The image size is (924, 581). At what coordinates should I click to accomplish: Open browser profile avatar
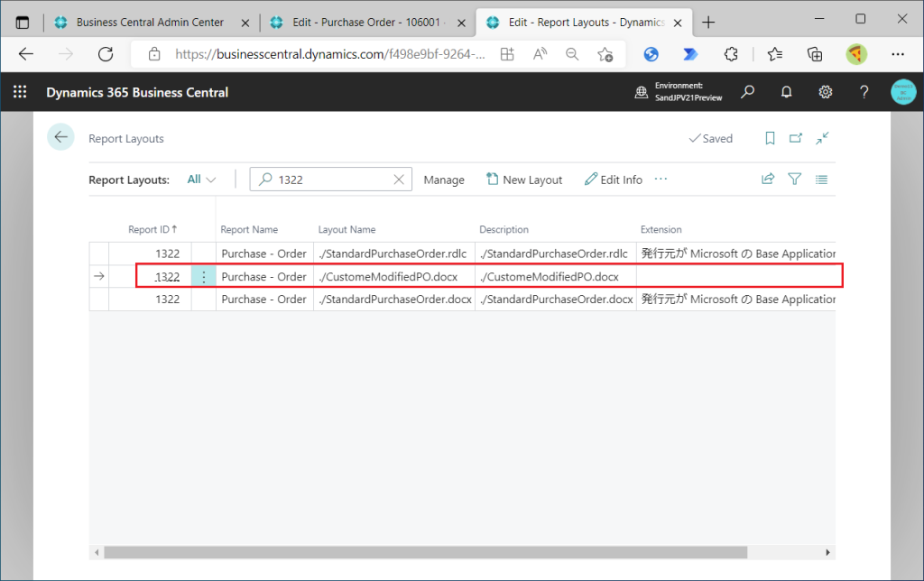pyautogui.click(x=856, y=54)
